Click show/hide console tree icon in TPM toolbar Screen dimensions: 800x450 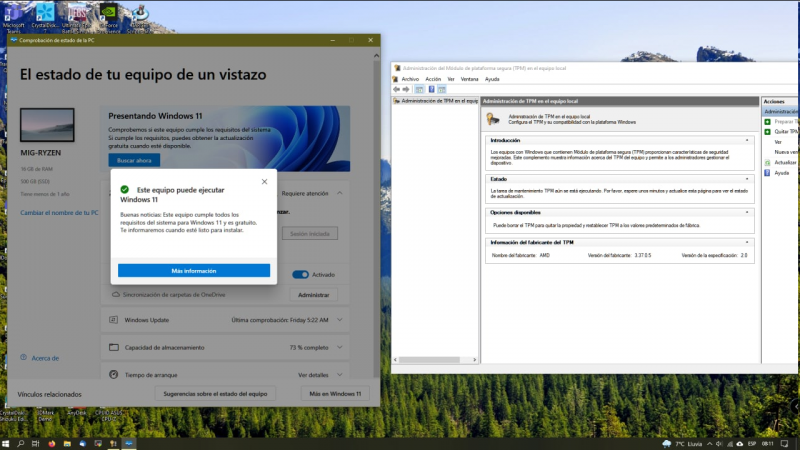(419, 89)
